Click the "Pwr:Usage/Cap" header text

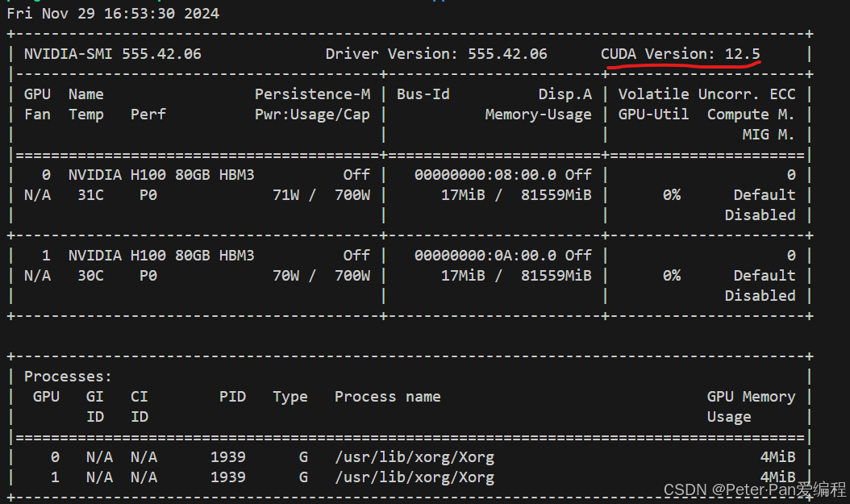pyautogui.click(x=312, y=115)
